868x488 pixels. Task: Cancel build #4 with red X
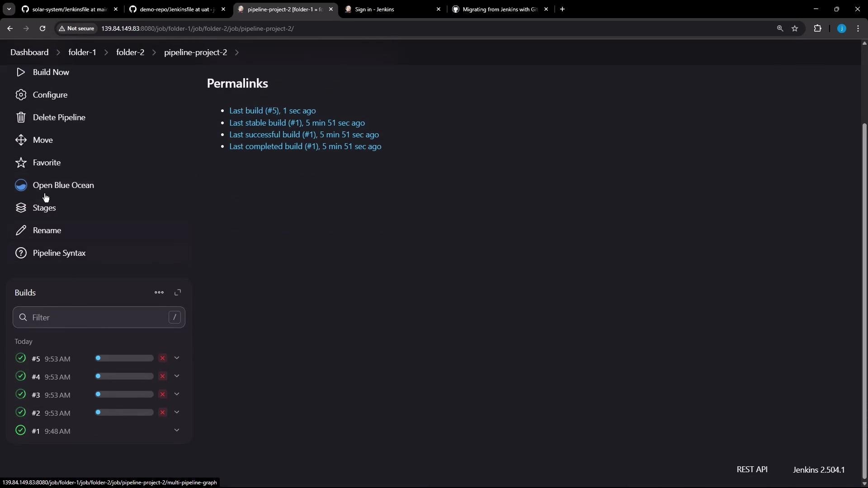(163, 376)
